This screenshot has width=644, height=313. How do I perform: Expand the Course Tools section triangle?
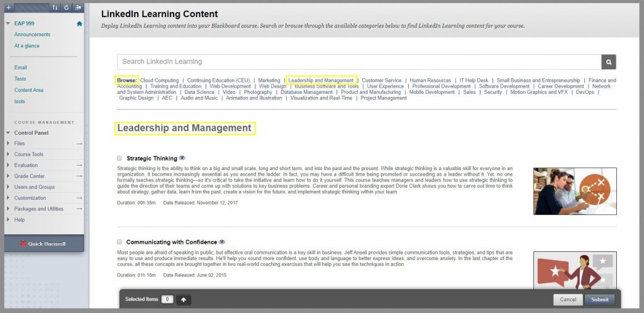pos(8,154)
